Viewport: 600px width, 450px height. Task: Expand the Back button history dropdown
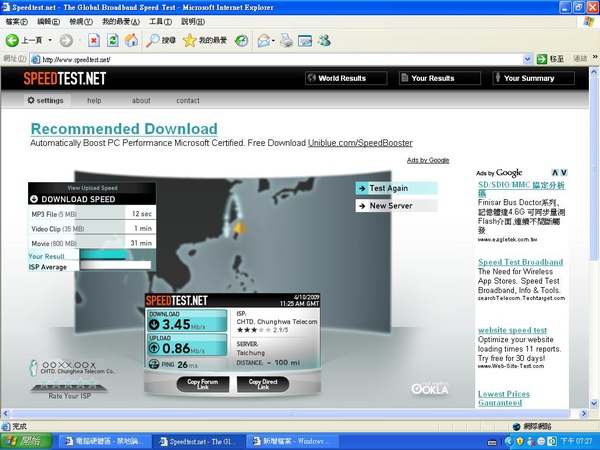[x=50, y=40]
